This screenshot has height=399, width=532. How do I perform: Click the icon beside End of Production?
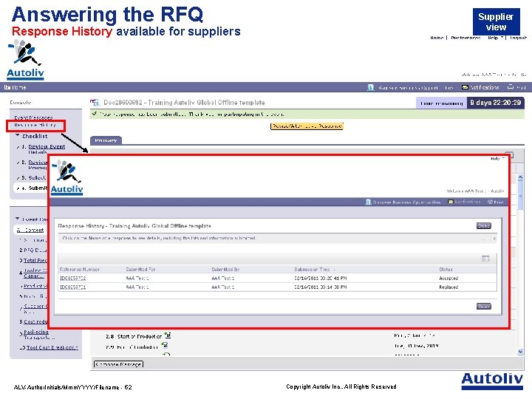pyautogui.click(x=165, y=345)
